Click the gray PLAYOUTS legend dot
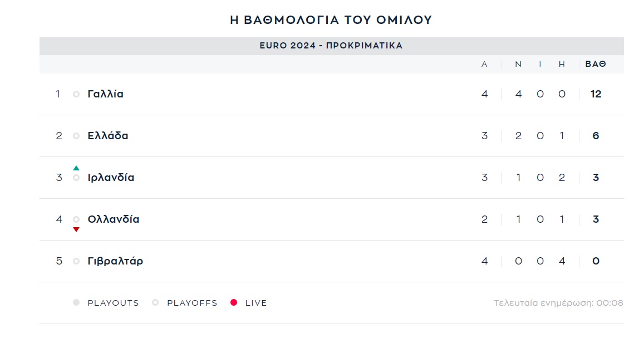Image resolution: width=644 pixels, height=338 pixels. point(76,303)
